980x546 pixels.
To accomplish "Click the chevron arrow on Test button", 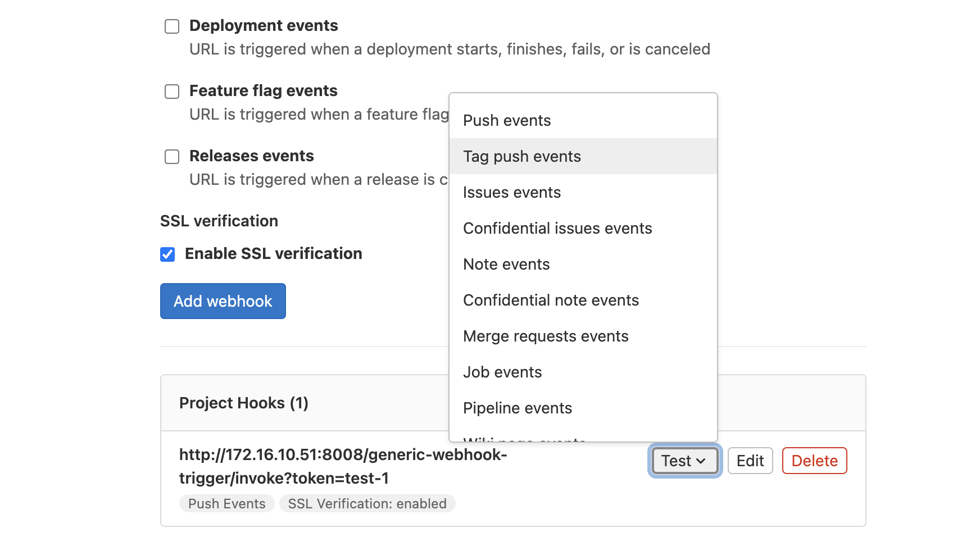I will click(x=701, y=461).
